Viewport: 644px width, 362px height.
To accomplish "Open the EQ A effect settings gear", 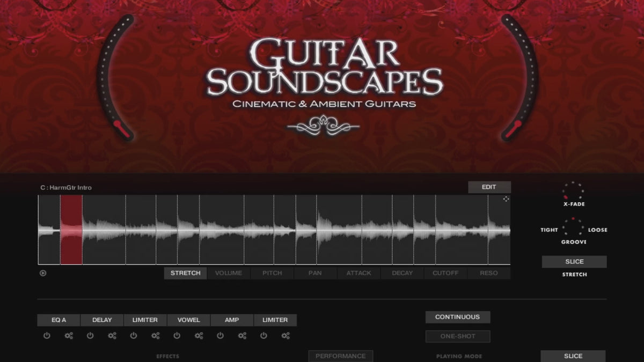I will point(69,336).
